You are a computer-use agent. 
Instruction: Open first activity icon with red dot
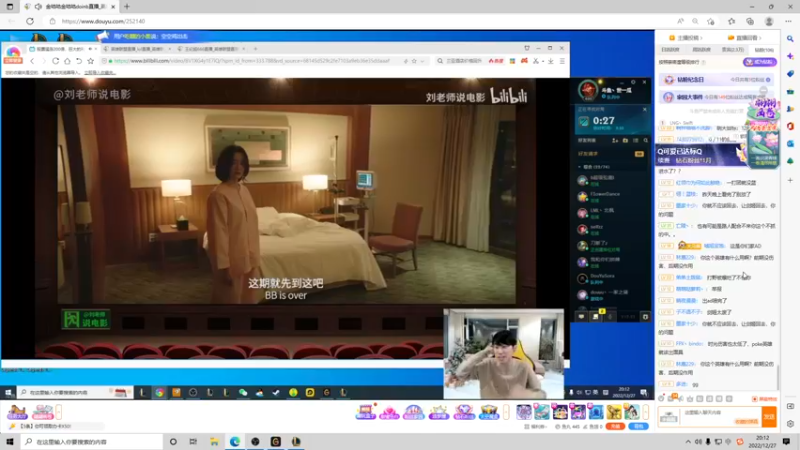click(x=365, y=412)
